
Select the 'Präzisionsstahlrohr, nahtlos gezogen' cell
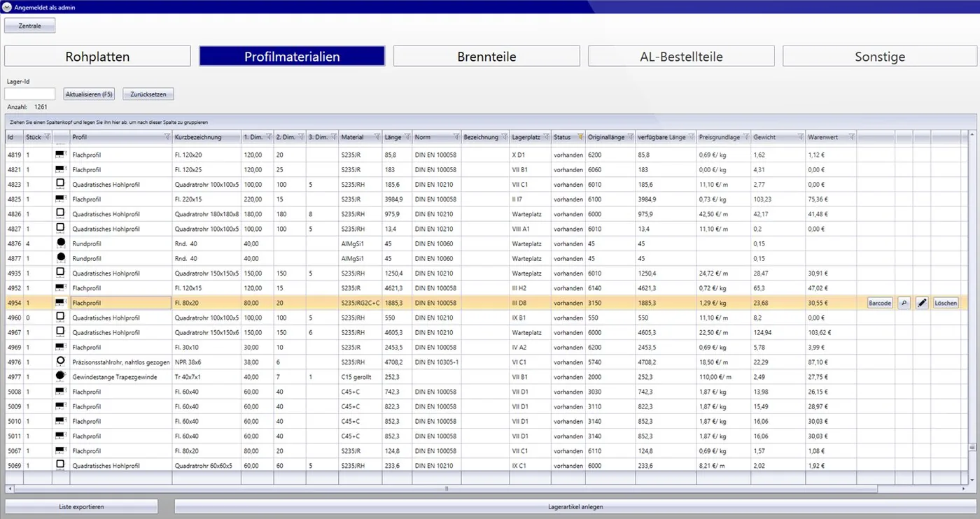click(121, 362)
